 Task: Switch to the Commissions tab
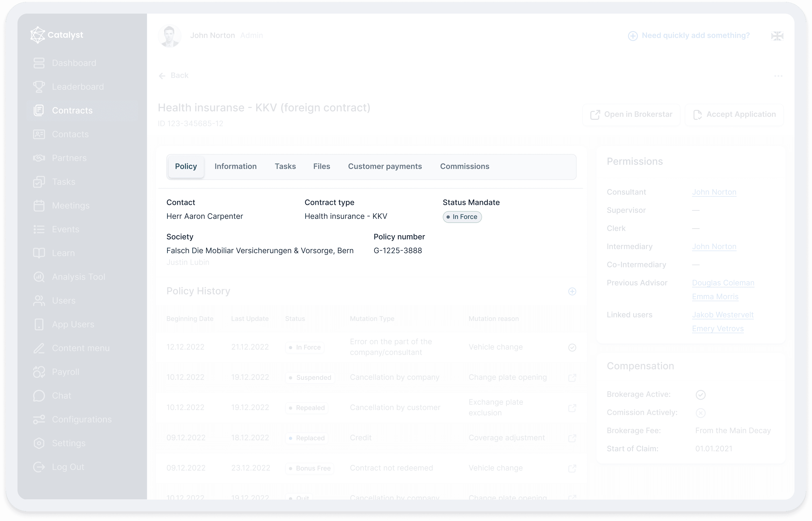point(465,166)
